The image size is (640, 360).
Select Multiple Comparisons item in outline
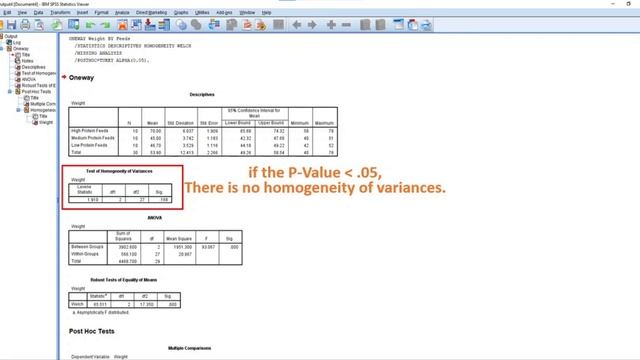click(43, 104)
